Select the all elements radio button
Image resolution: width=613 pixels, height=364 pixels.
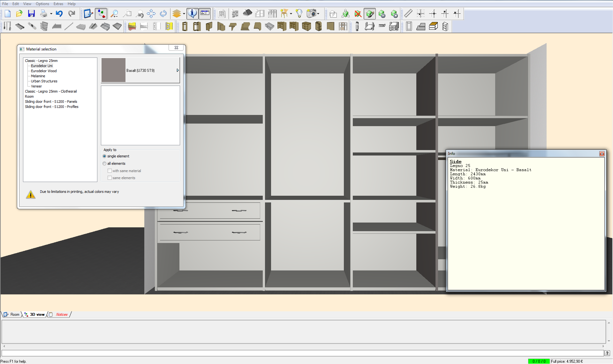point(104,163)
